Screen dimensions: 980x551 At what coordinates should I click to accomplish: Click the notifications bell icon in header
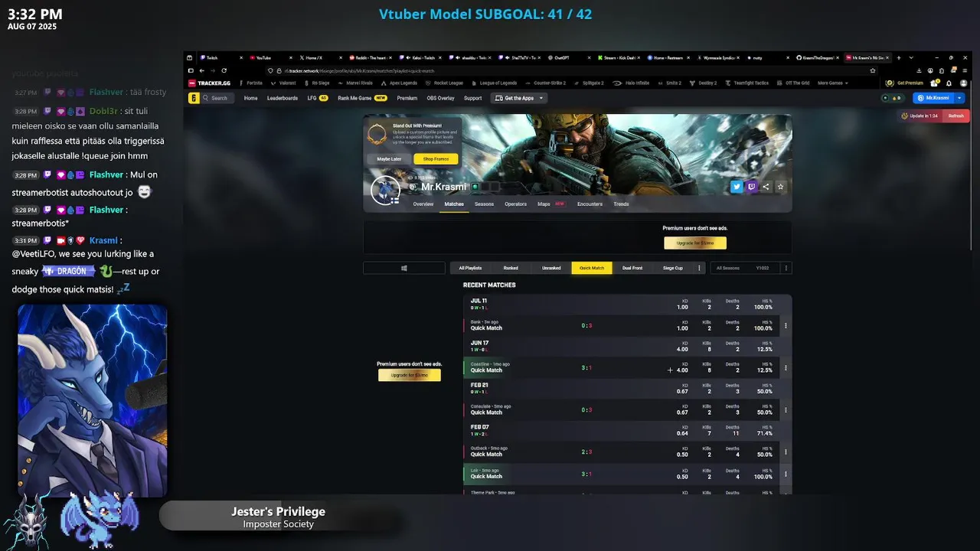pyautogui.click(x=949, y=83)
